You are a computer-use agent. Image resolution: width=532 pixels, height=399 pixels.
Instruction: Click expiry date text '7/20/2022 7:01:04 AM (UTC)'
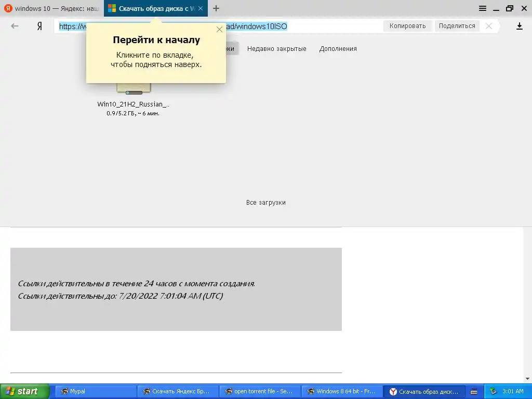pos(171,296)
